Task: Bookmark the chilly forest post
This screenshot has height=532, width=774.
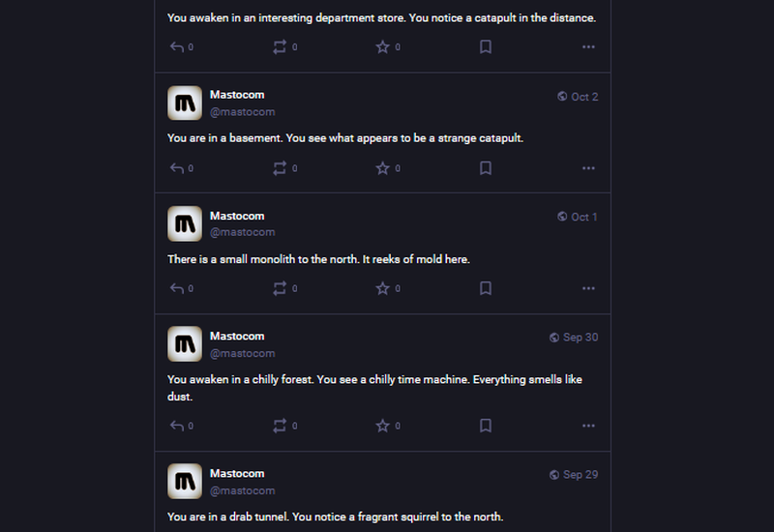Action: 486,426
